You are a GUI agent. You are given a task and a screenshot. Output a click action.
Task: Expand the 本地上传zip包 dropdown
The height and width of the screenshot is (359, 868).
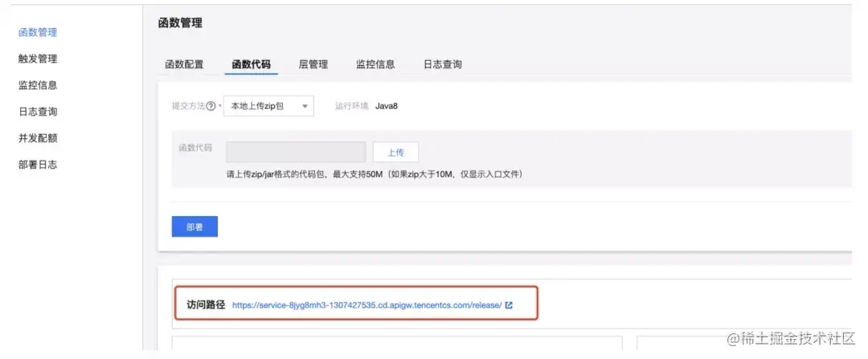pyautogui.click(x=268, y=106)
